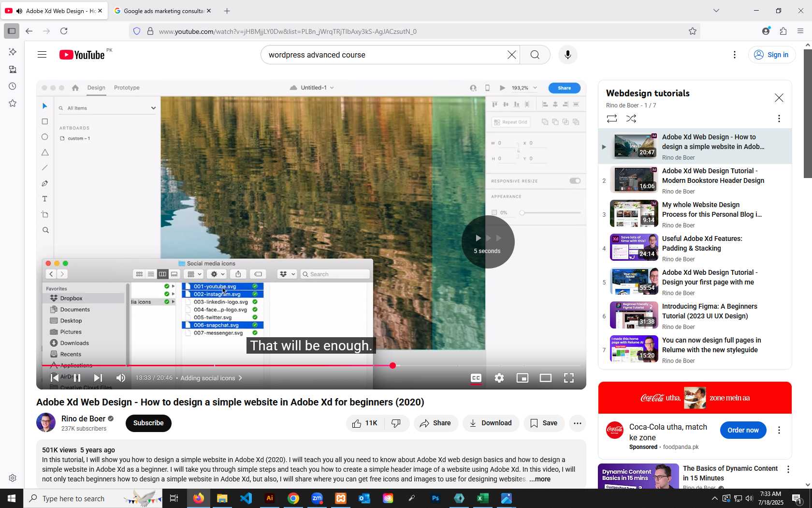Open the YouTube guide hamburger menu

[42, 55]
